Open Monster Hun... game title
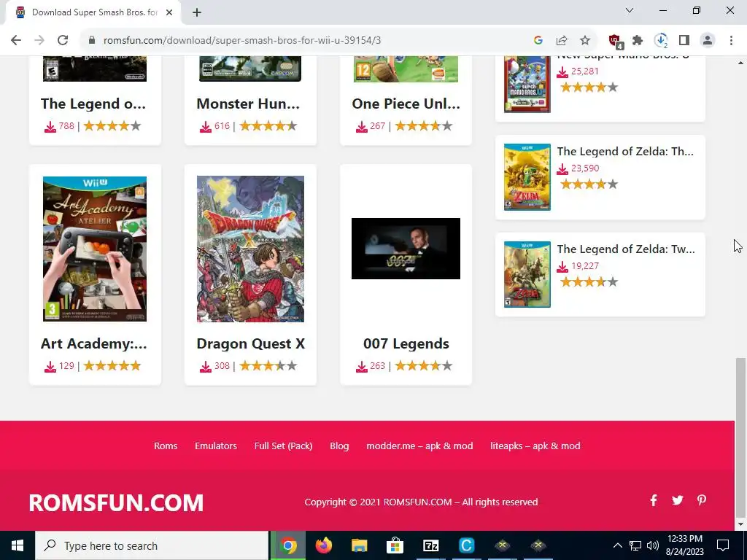The image size is (747, 560). click(248, 104)
